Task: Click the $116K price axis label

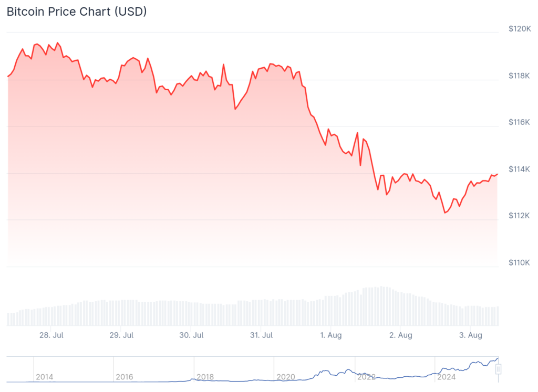Action: tap(519, 122)
